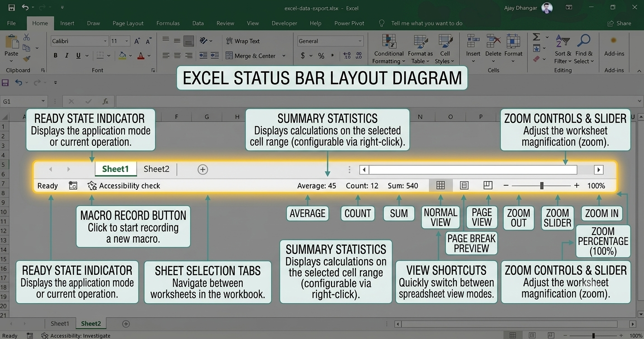Viewport: 644px width, 339px height.
Task: Apply the red Font Color A
Action: [x=141, y=56]
